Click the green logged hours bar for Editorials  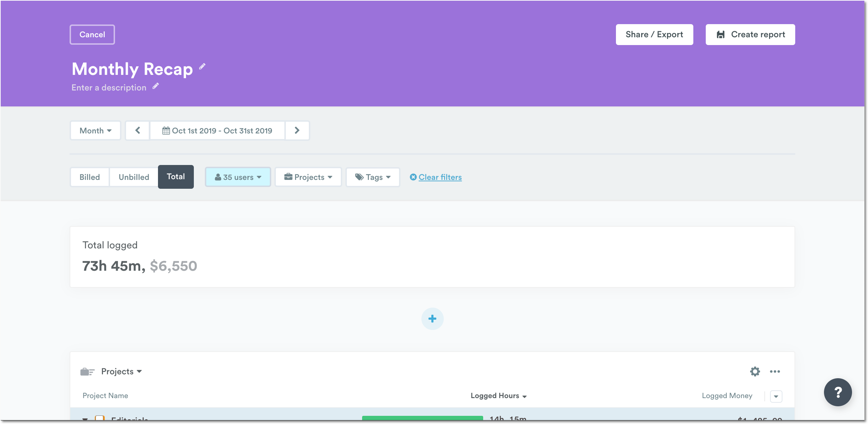422,419
